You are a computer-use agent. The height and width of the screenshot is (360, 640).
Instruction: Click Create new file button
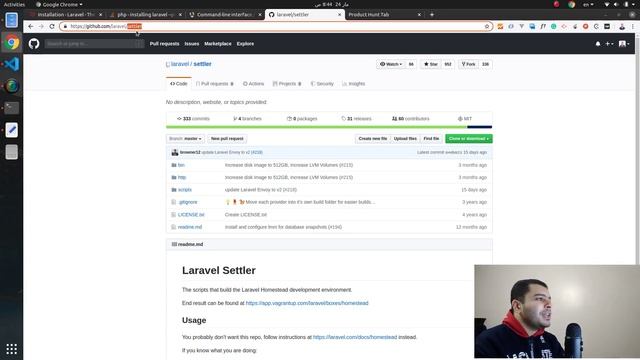[x=373, y=138]
